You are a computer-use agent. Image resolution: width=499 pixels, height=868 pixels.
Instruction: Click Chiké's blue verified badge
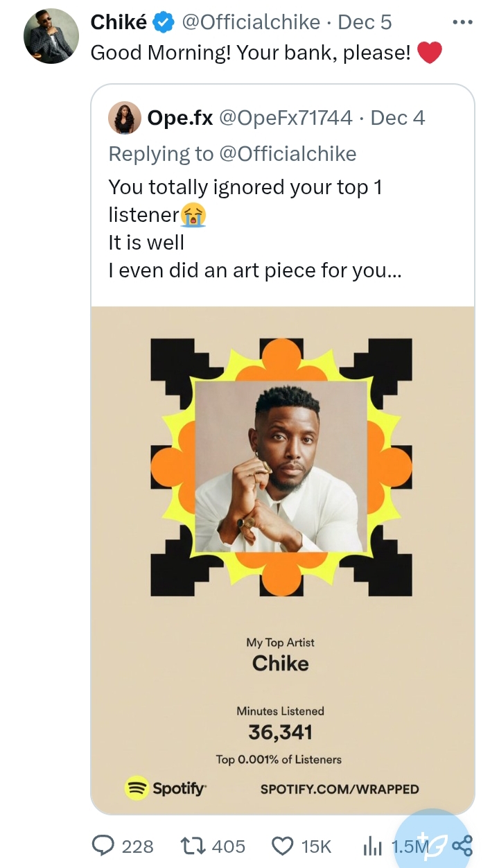pyautogui.click(x=164, y=23)
